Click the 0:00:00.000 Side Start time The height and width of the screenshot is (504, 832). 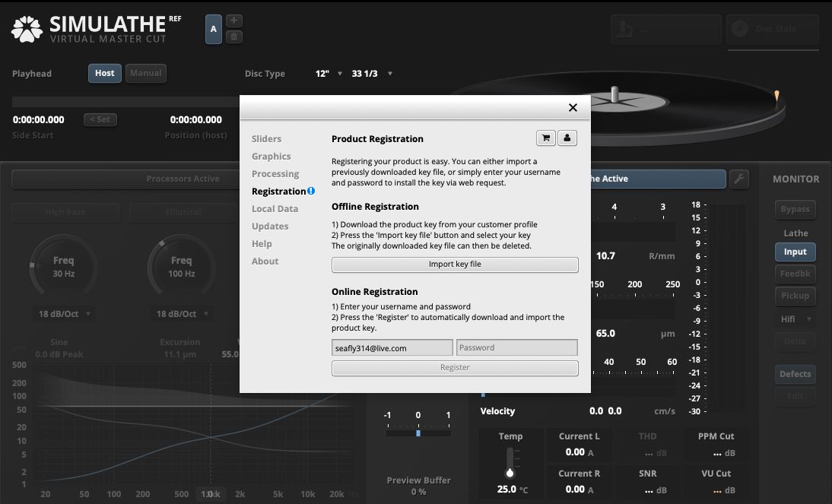39,120
